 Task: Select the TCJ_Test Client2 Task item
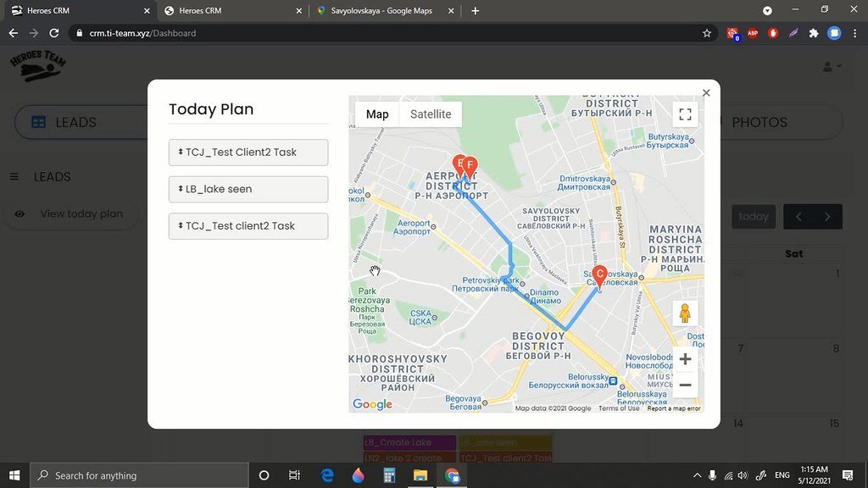248,152
